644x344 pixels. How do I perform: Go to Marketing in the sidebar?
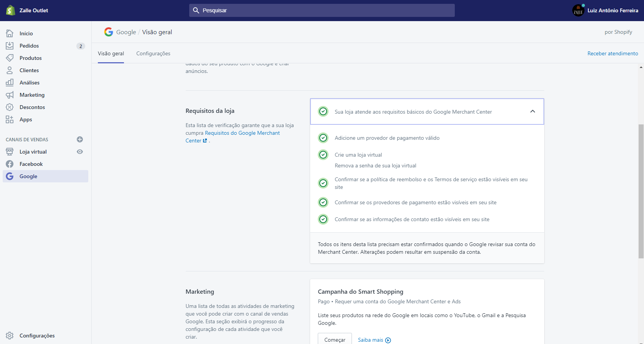tap(32, 95)
